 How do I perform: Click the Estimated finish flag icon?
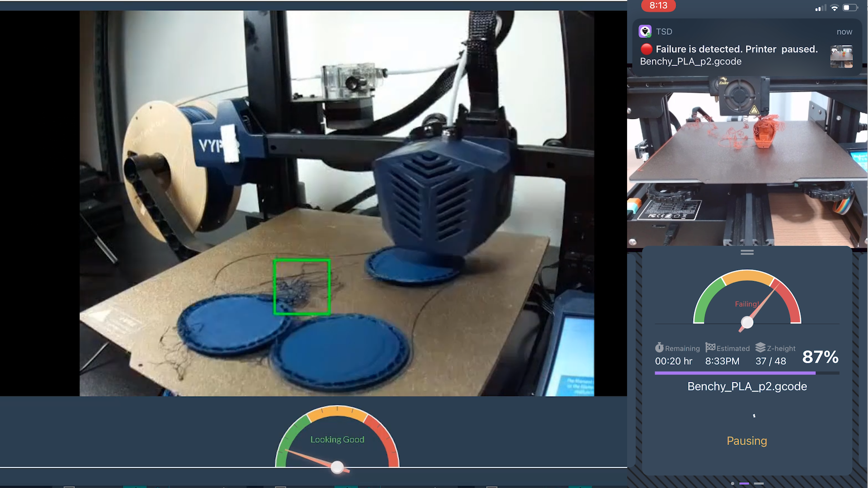click(710, 347)
